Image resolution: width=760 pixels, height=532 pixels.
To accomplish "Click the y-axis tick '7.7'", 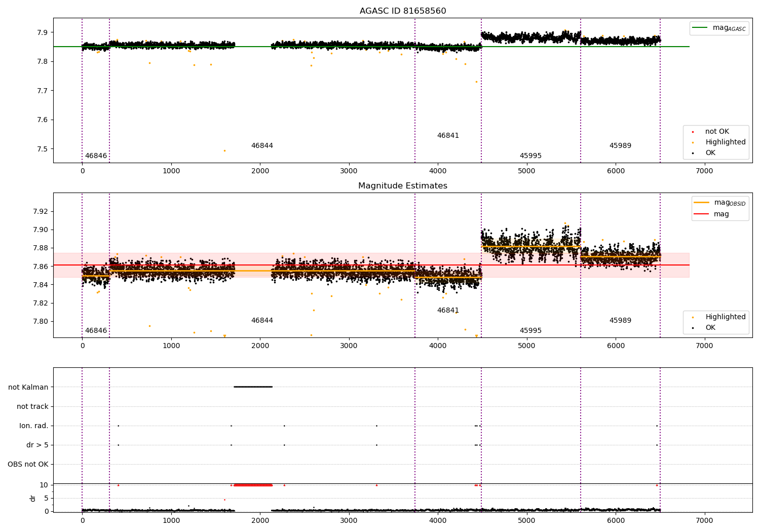I will pos(43,91).
